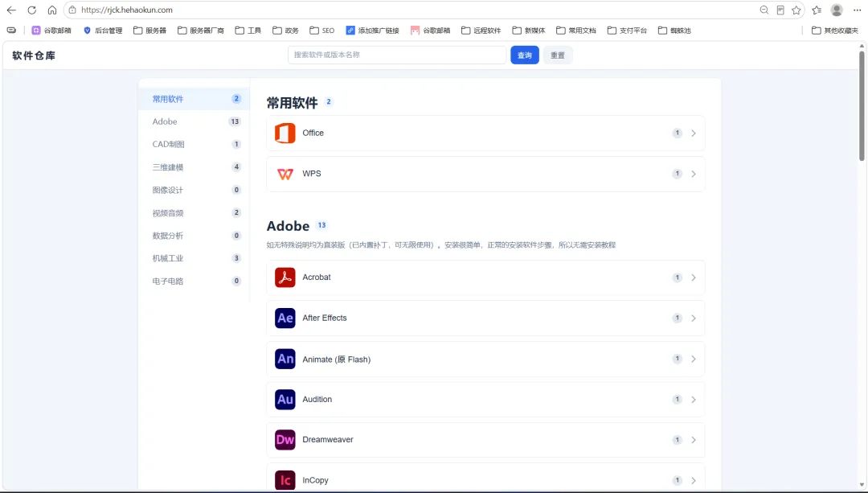The height and width of the screenshot is (493, 868).
Task: Click the Dreamweaver row label
Action: point(328,440)
